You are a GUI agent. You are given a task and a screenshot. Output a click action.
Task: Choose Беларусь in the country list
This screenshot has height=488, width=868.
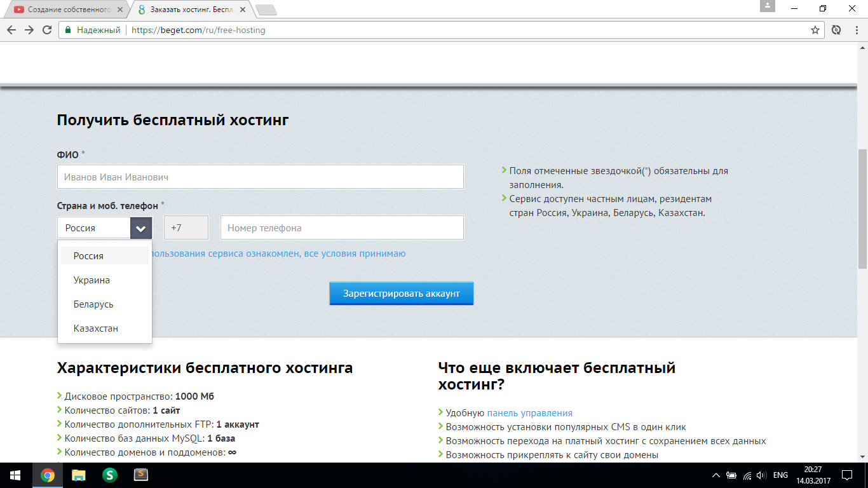tap(93, 304)
